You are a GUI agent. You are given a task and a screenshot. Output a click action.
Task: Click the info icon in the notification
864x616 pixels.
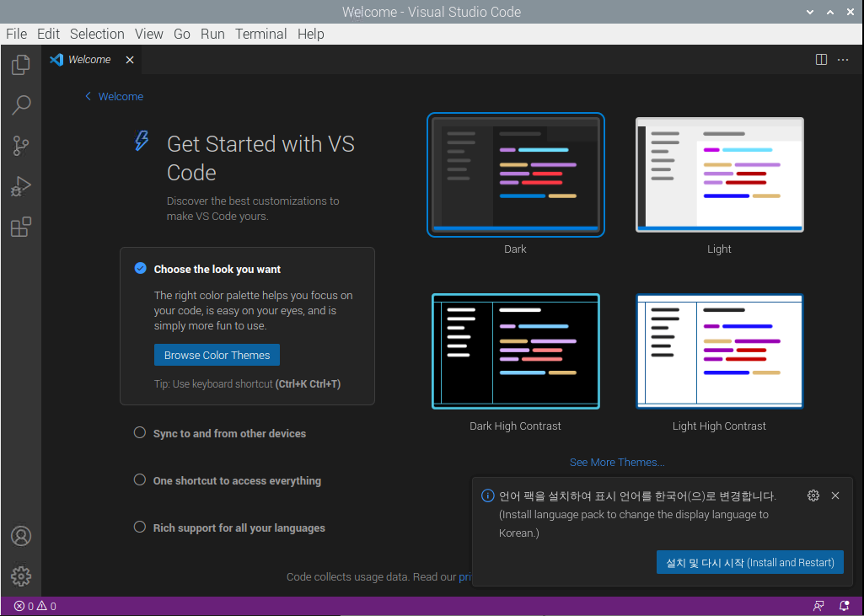pos(488,495)
